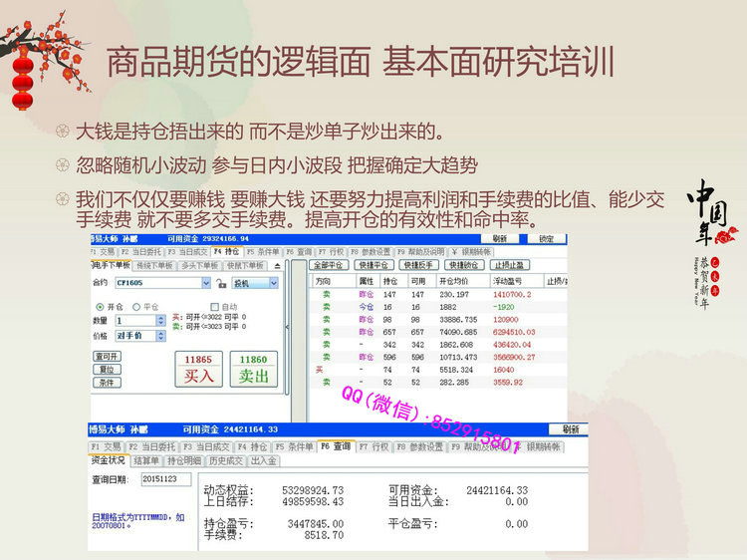Click the 全部平仓 button
This screenshot has height=560, width=747.
[329, 266]
